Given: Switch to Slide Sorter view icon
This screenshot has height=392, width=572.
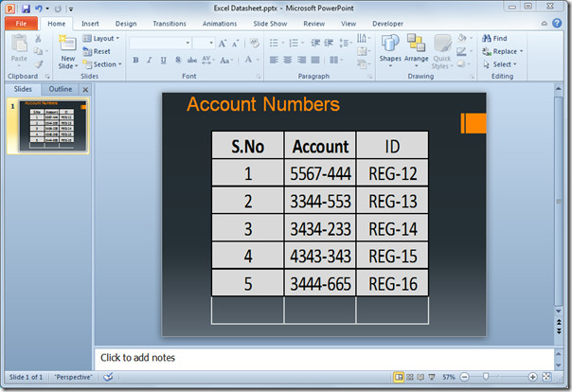Looking at the screenshot, I should (x=410, y=377).
